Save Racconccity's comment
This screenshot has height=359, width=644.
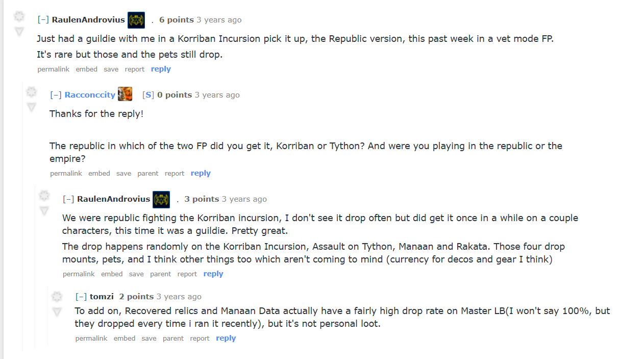click(x=123, y=174)
